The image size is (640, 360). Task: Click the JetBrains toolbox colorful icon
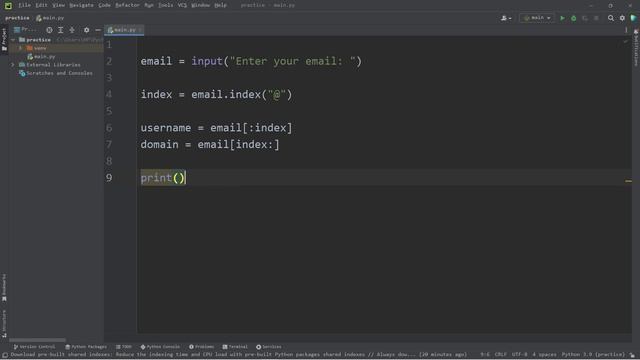[633, 18]
